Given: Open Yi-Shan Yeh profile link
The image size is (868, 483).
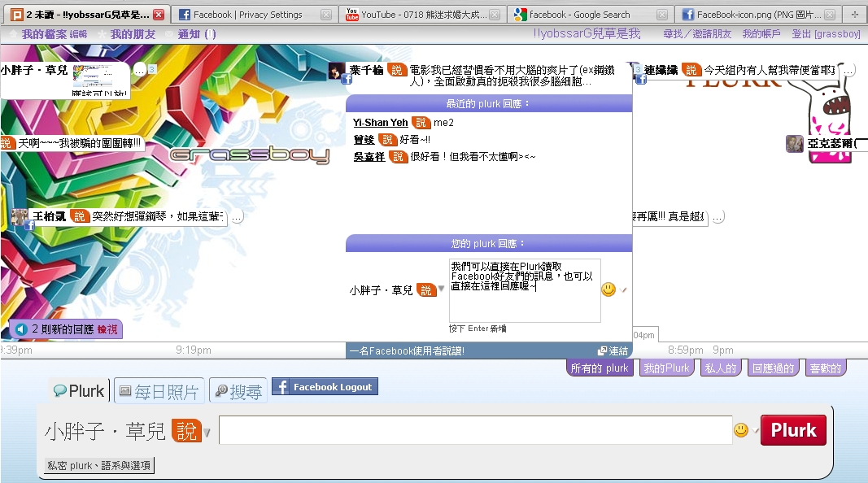Looking at the screenshot, I should point(380,122).
